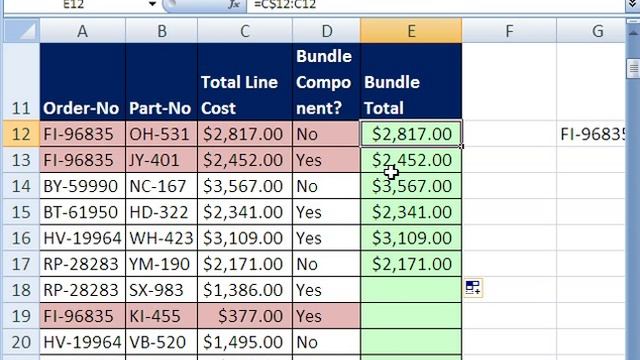This screenshot has height=360, width=640.
Task: Click the Bundle Total header cell
Action: pos(411,82)
